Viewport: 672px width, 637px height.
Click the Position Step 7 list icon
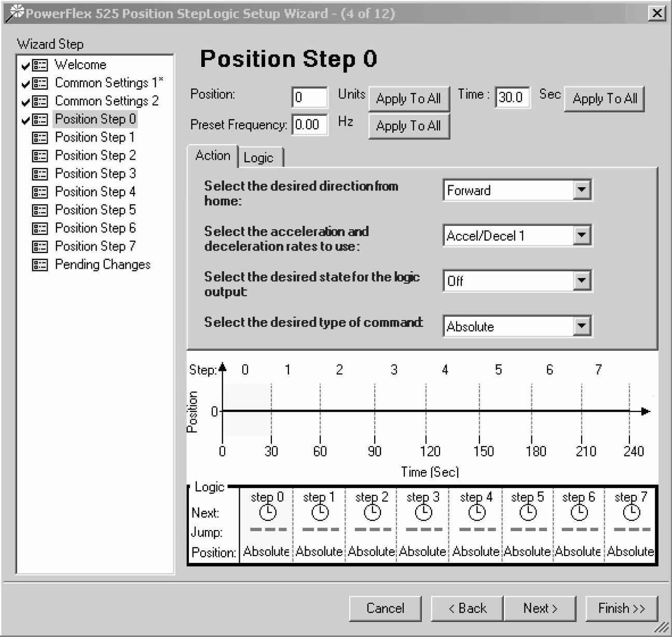pos(40,246)
